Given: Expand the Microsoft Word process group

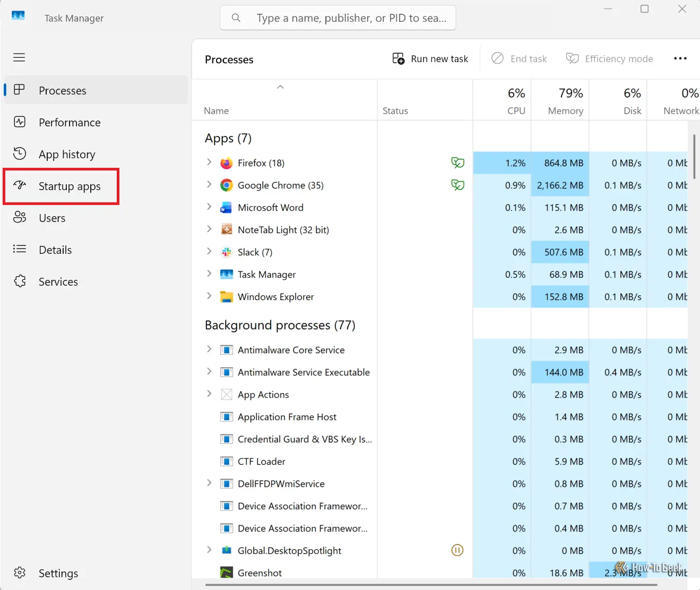Looking at the screenshot, I should (x=209, y=207).
